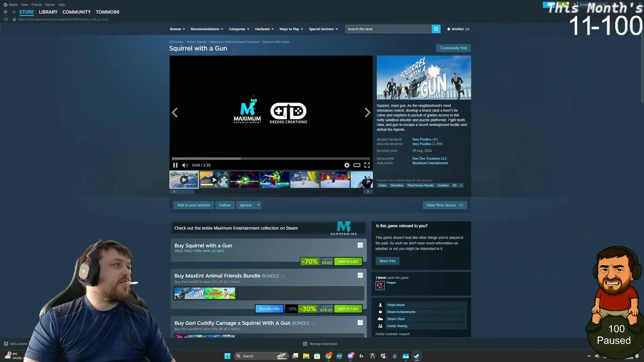The width and height of the screenshot is (644, 362).
Task: Expand the Browse store dropdown
Action: coord(177,29)
